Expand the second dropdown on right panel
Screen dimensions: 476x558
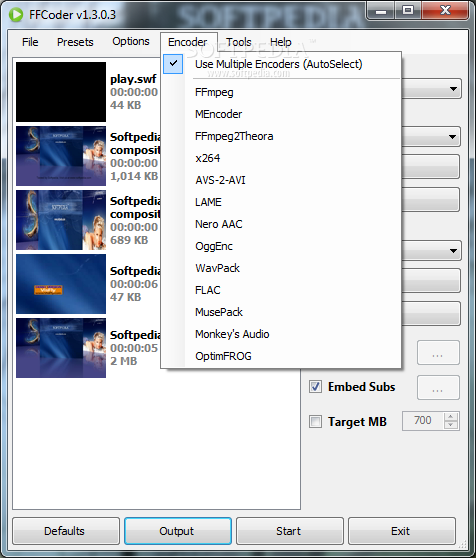(x=453, y=137)
